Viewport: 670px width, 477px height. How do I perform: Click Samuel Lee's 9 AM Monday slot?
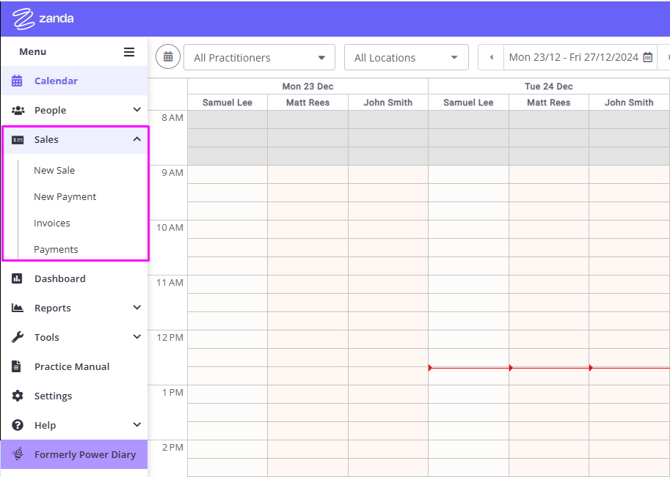pos(227,174)
